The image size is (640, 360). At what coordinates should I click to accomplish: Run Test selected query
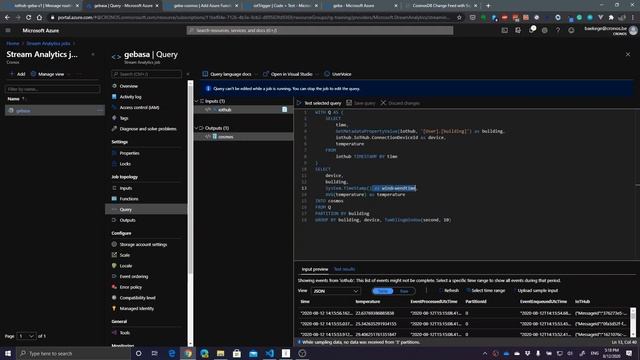[319, 103]
